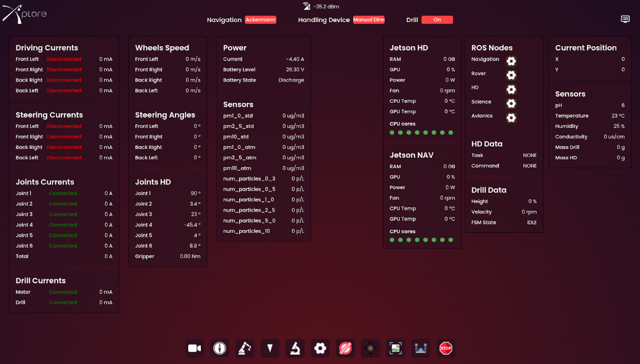640x364 pixels.
Task: Click the signal strength indicator icon
Action: [x=306, y=7]
